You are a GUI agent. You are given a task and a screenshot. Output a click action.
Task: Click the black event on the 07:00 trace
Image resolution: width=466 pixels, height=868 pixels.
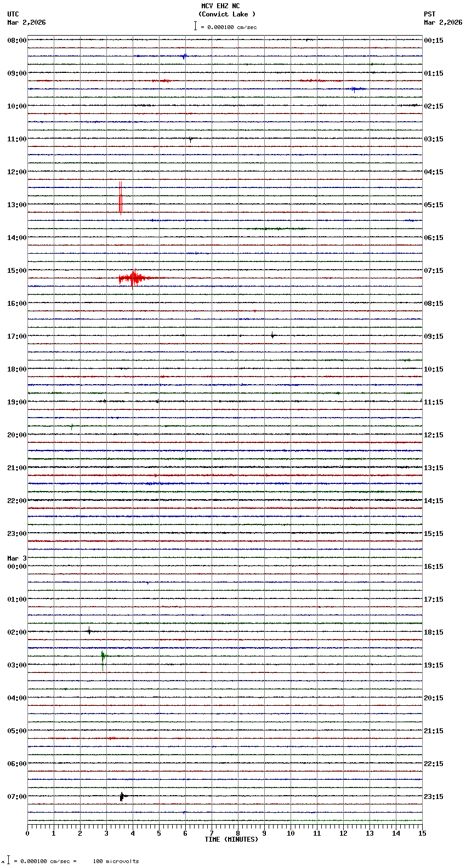[122, 796]
